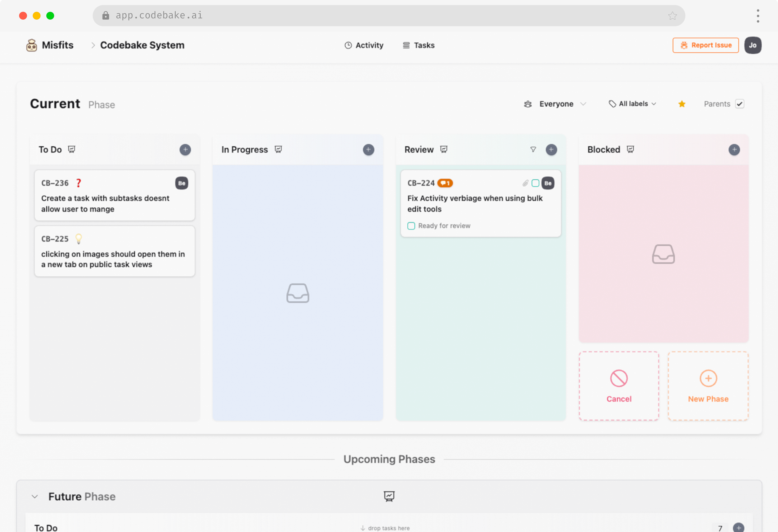Click filter funnel icon in Review column
The height and width of the screenshot is (532, 778).
(x=533, y=150)
